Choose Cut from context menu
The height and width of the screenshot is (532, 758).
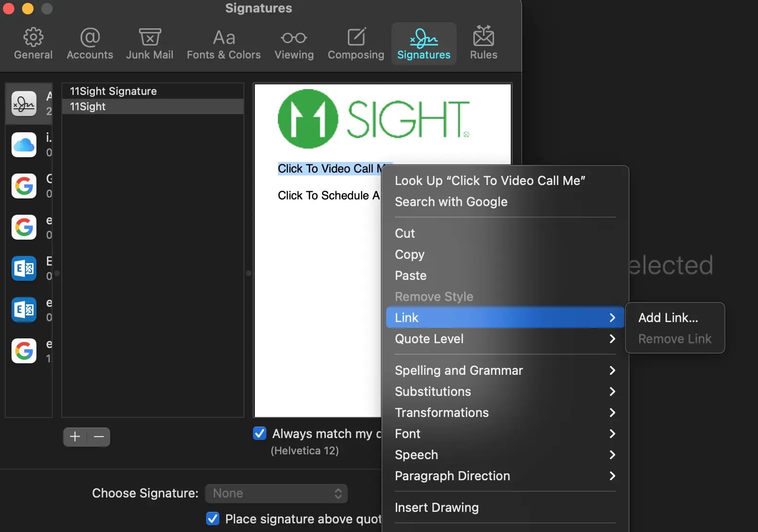[505, 233]
